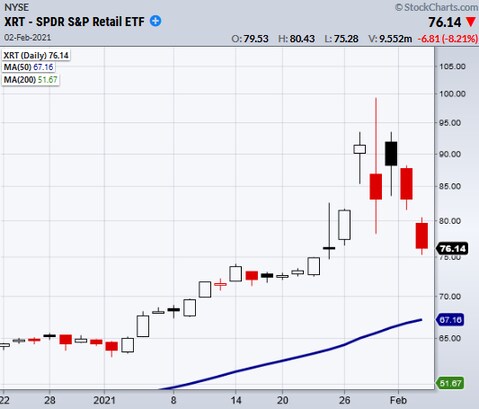Click the 70.00 price axis label
The width and height of the screenshot is (479, 409).
coord(450,296)
